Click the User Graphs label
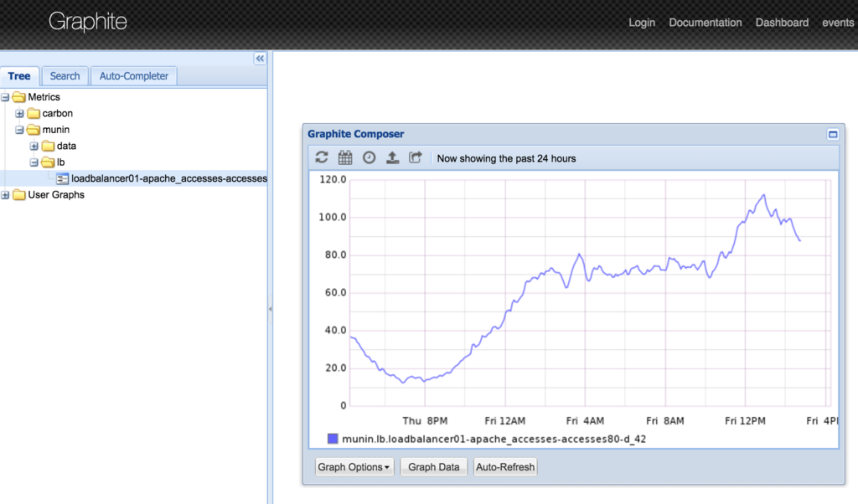 (x=56, y=195)
